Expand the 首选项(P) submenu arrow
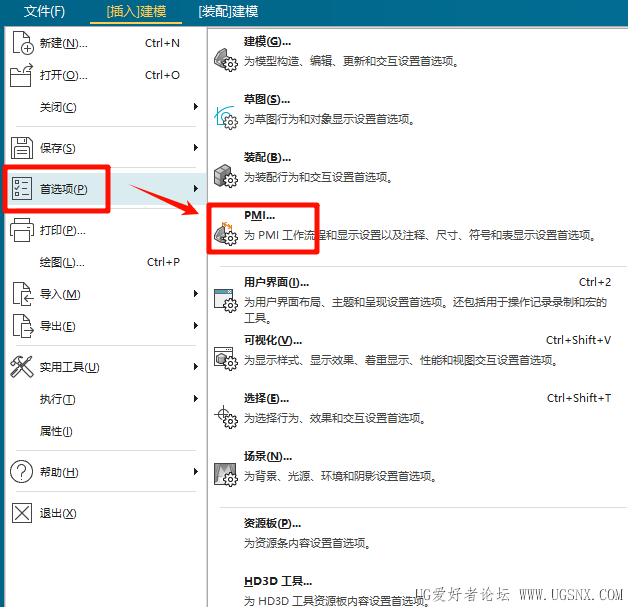 pyautogui.click(x=195, y=189)
